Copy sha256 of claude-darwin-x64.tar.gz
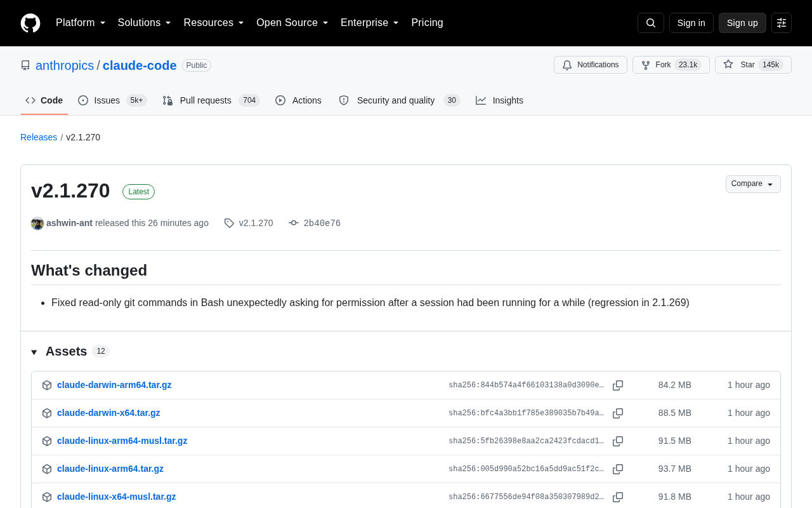Viewport: 812px width, 508px height. point(618,413)
